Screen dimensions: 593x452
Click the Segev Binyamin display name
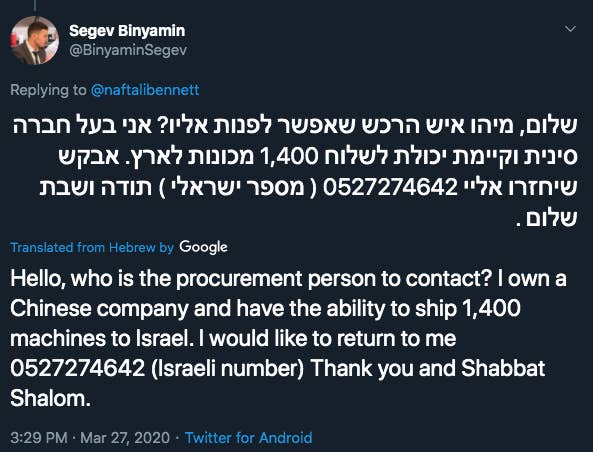127,31
